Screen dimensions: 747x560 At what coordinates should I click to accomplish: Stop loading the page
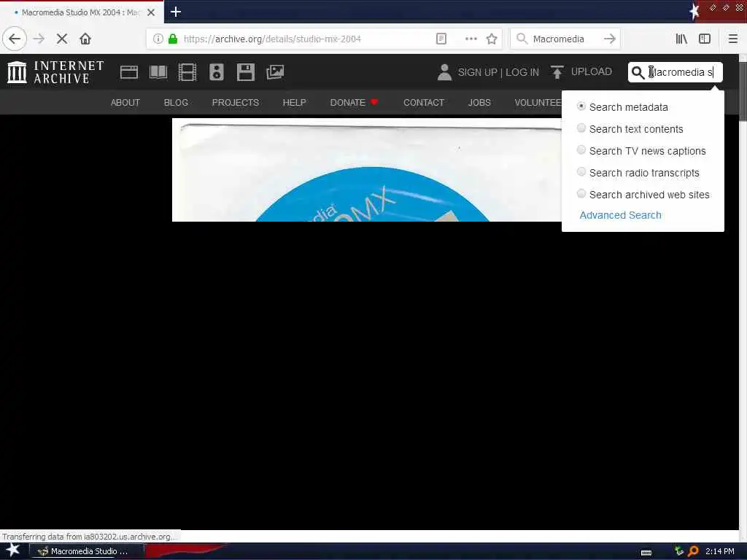tap(62, 39)
